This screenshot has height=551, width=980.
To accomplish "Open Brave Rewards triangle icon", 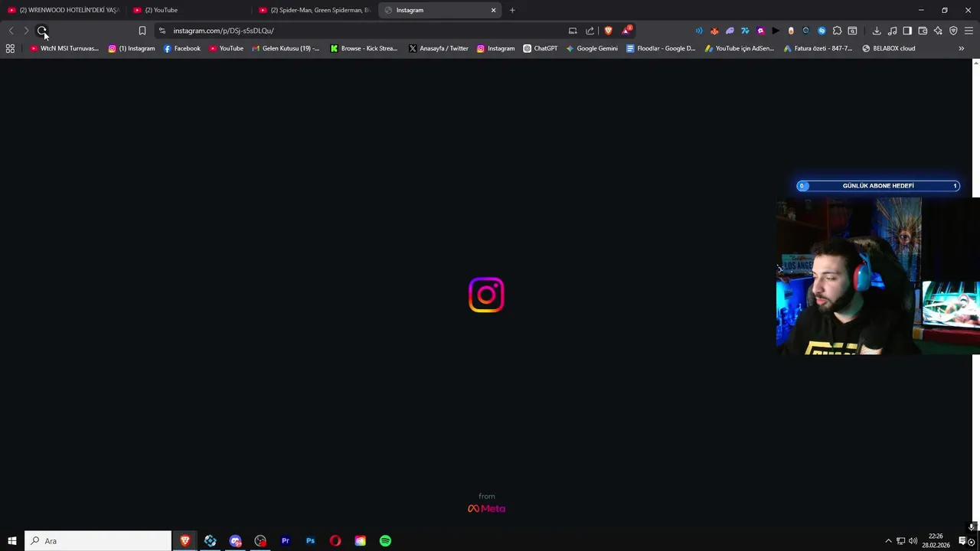I will point(627,31).
